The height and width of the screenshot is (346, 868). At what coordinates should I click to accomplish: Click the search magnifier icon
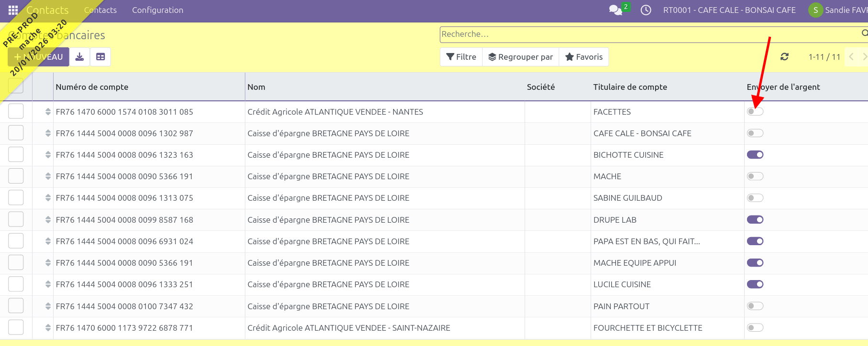[864, 33]
